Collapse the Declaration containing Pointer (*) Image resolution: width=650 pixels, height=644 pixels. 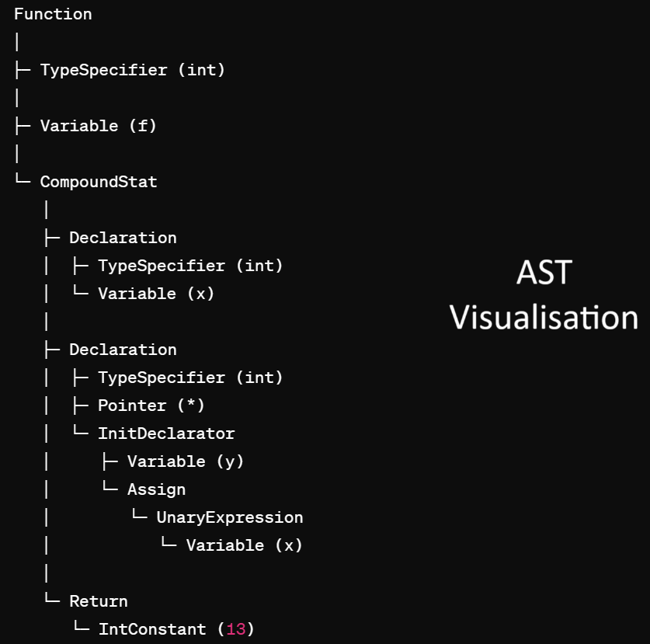tap(123, 350)
